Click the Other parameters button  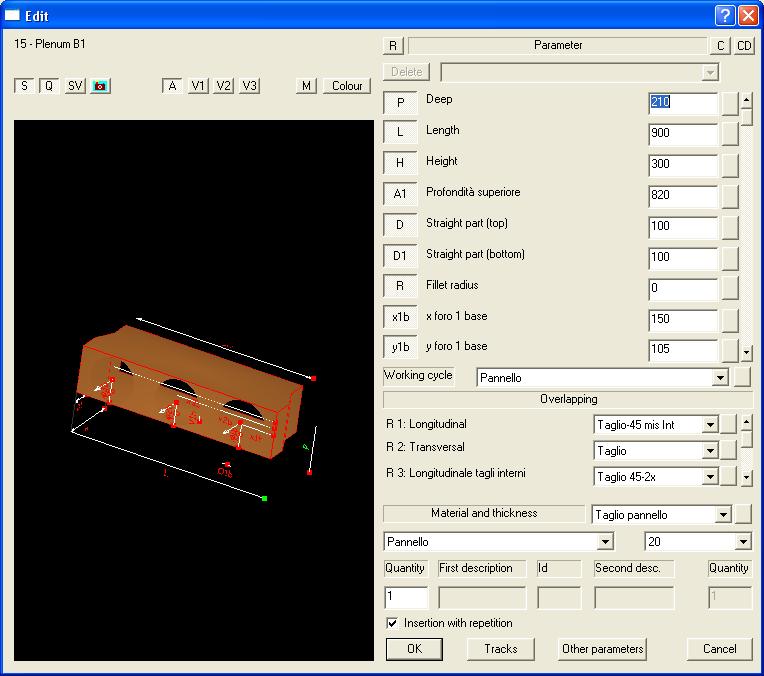(x=602, y=649)
